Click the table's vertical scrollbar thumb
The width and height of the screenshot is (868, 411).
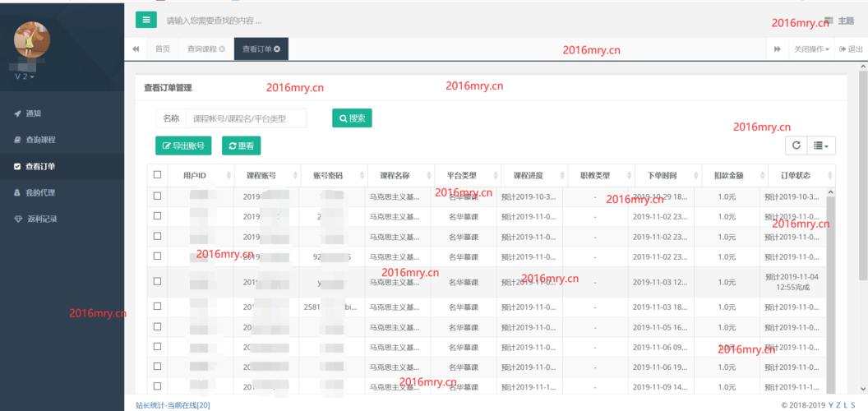click(830, 293)
